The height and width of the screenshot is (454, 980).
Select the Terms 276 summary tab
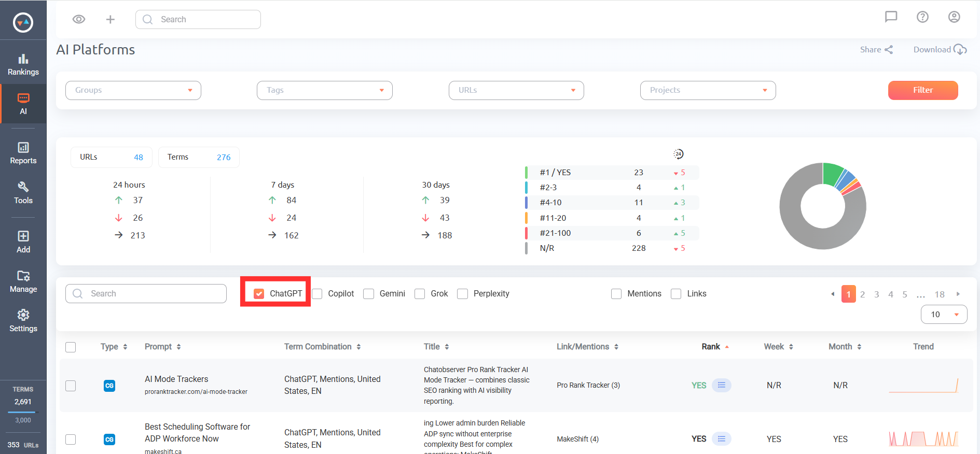click(x=199, y=157)
